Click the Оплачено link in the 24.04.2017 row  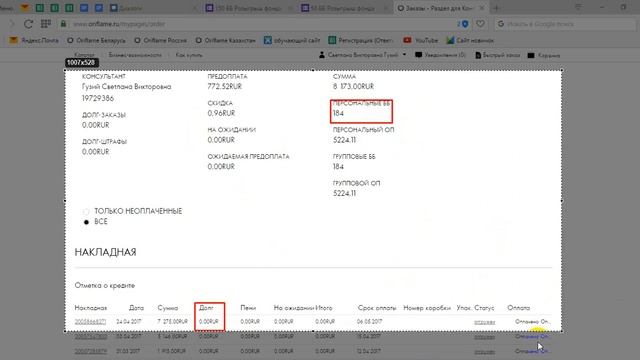point(532,322)
